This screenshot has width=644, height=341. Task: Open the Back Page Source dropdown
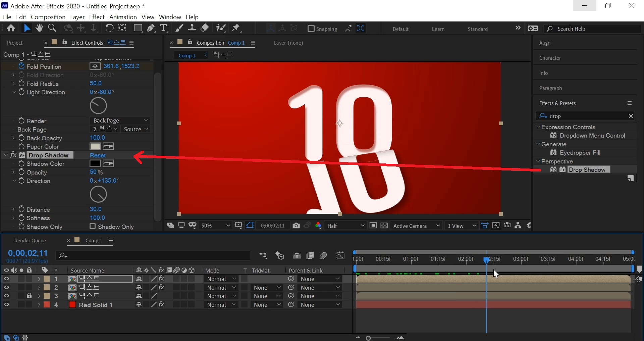click(135, 129)
